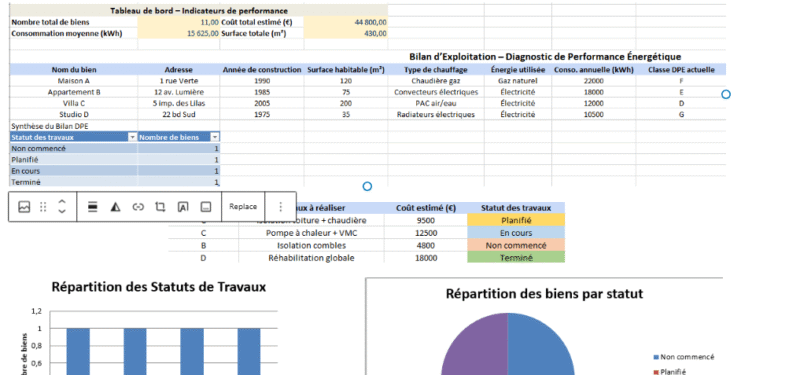Click the 'Réhabilitation globale' works cell
This screenshot has width=800, height=375.
click(311, 258)
